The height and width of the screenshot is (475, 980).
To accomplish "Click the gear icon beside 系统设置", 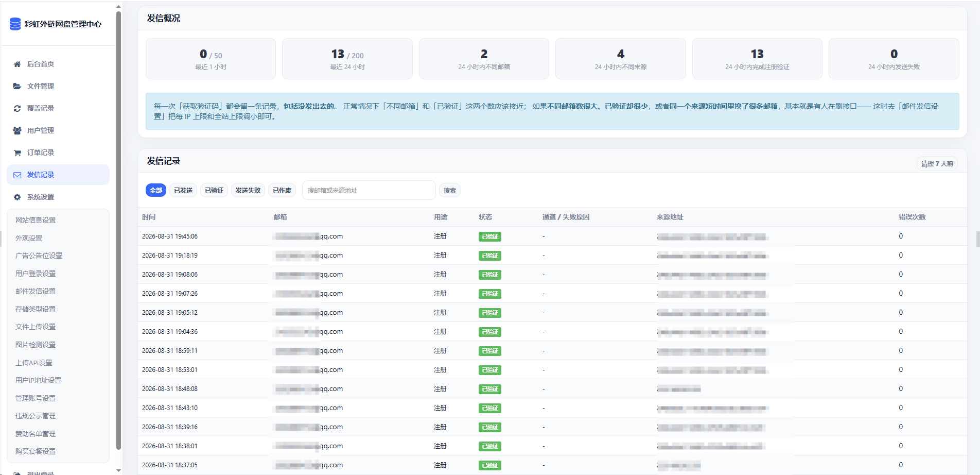I will [x=17, y=197].
